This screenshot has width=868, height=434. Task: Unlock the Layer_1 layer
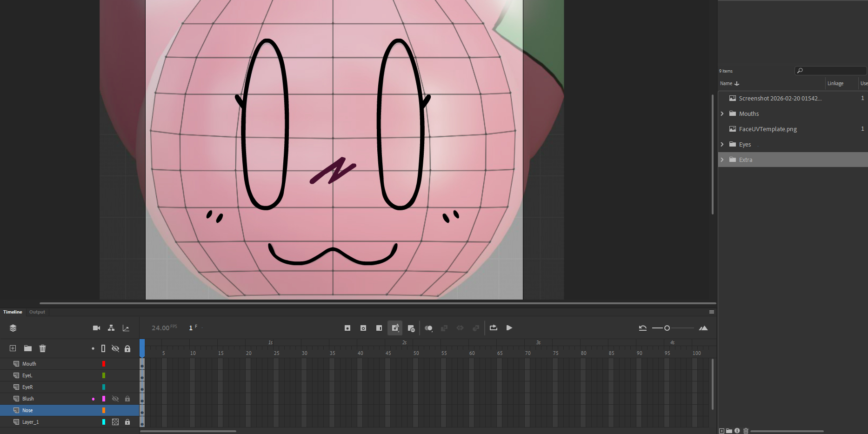pos(127,422)
